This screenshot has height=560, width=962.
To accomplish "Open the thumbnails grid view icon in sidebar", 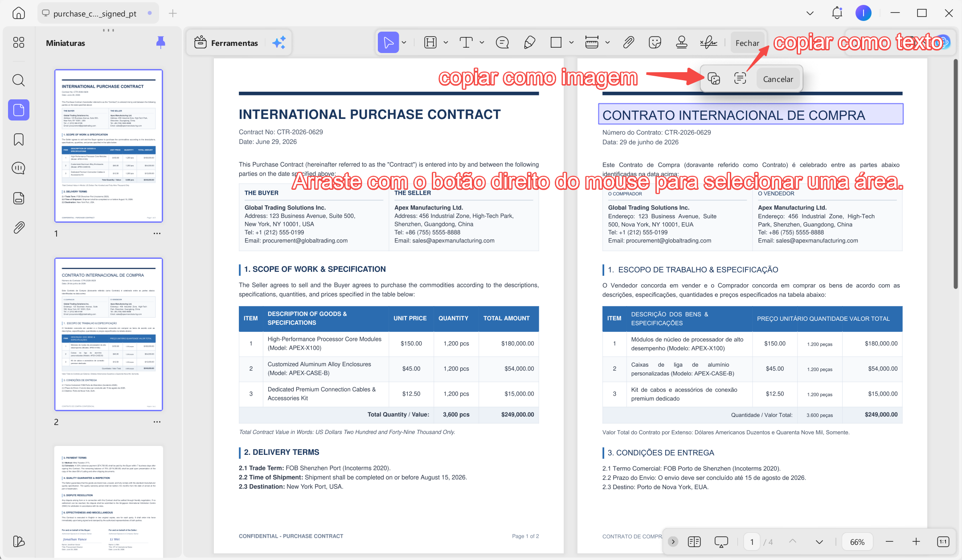I will [19, 42].
